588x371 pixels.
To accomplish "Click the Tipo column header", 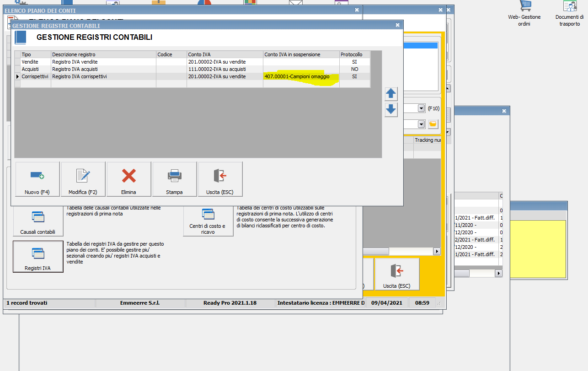I will click(36, 54).
